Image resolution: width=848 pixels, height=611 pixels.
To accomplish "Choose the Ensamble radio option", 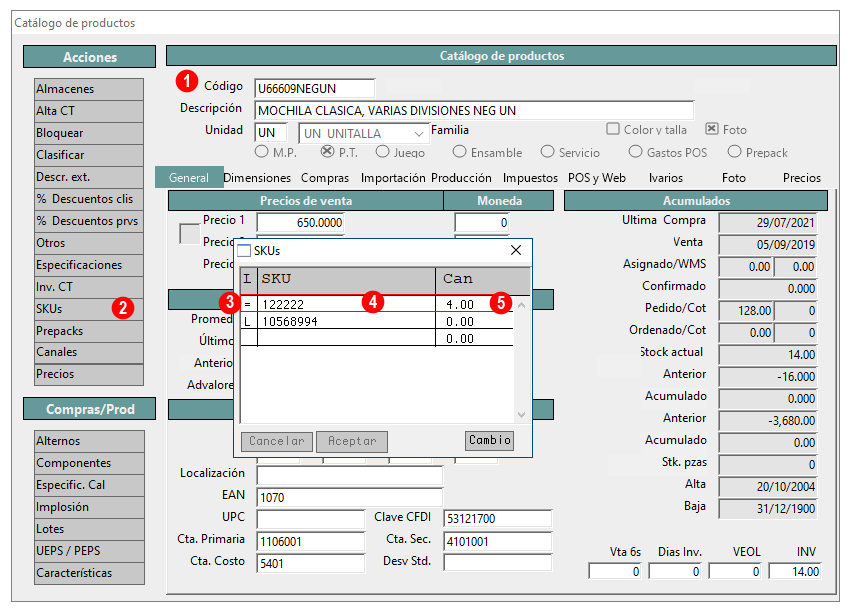I will pos(459,152).
